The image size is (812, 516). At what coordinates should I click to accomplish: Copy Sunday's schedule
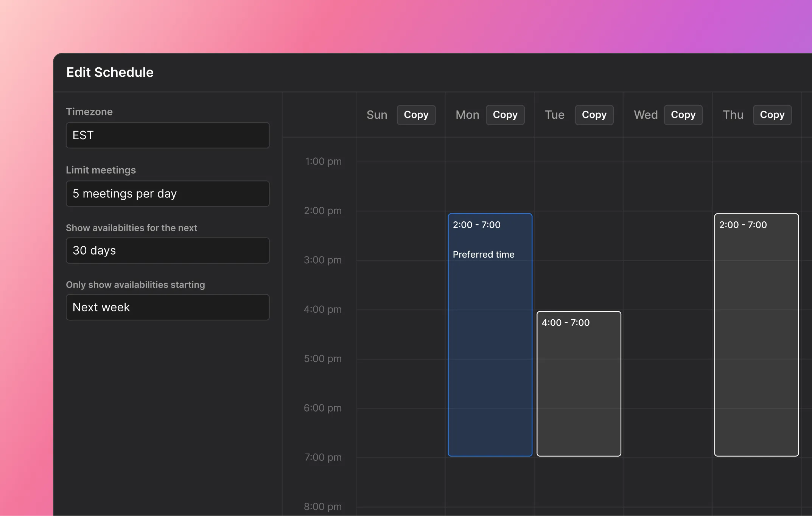coord(416,115)
